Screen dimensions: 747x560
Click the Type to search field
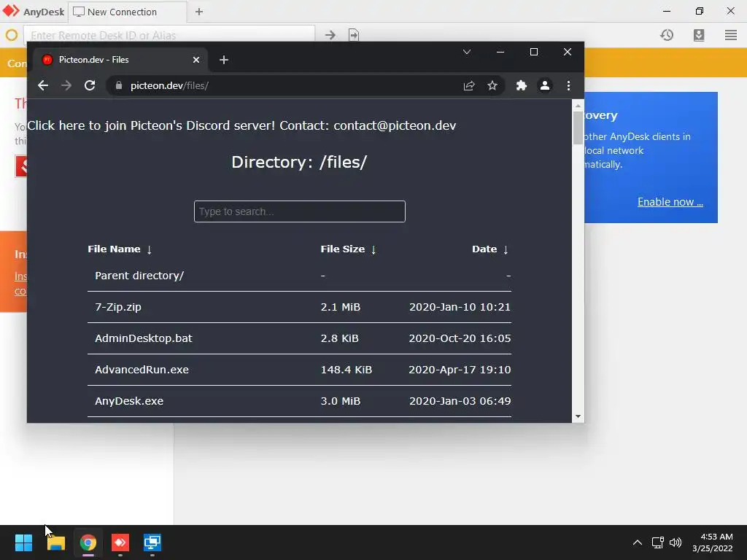300,211
